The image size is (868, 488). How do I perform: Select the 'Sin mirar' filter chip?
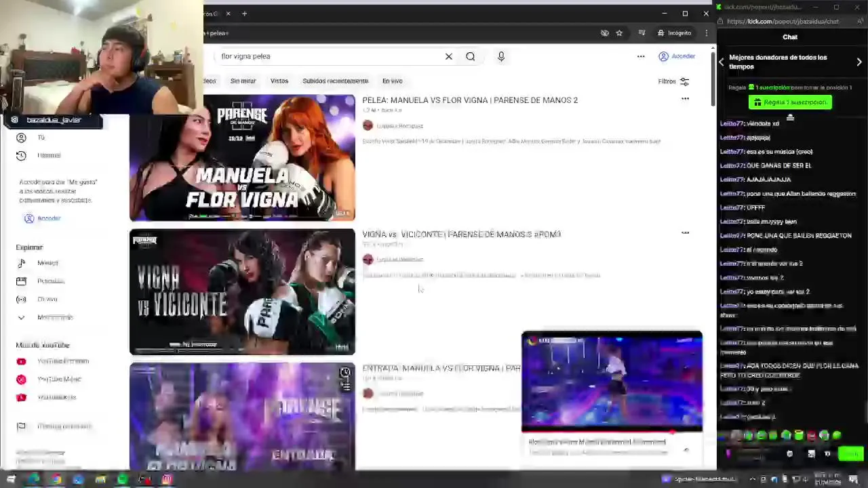tap(243, 81)
